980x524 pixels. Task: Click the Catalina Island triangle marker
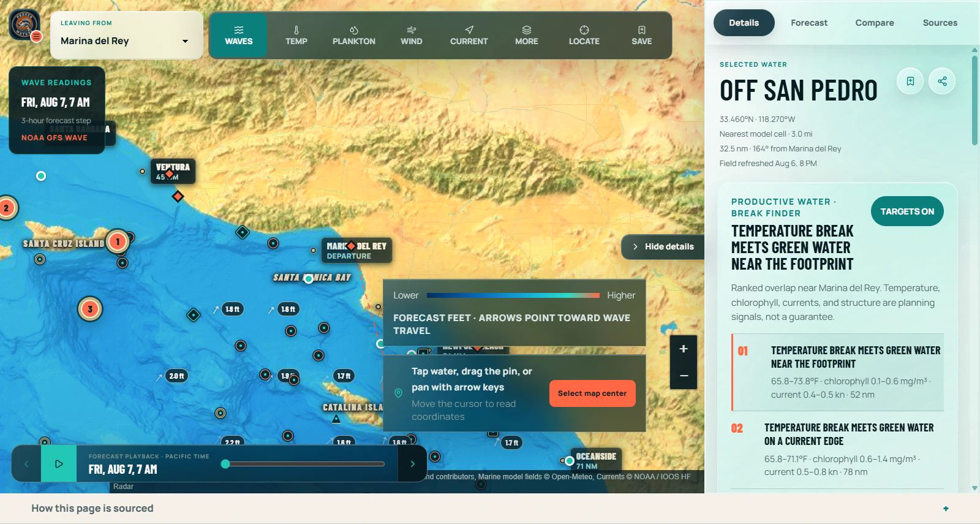[336, 419]
